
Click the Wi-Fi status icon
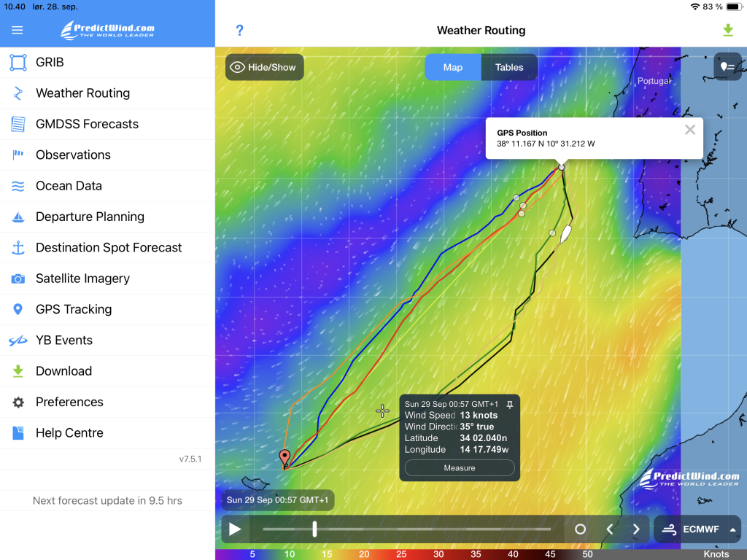coord(695,7)
